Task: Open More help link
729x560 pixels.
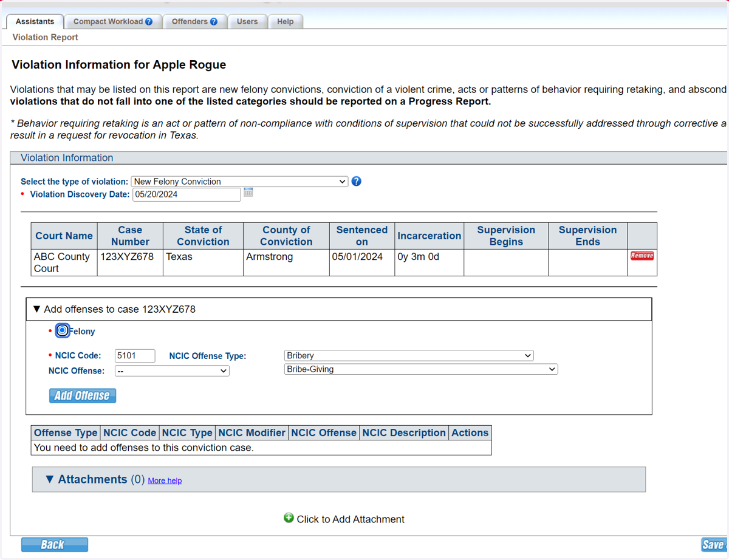Action: pos(165,480)
